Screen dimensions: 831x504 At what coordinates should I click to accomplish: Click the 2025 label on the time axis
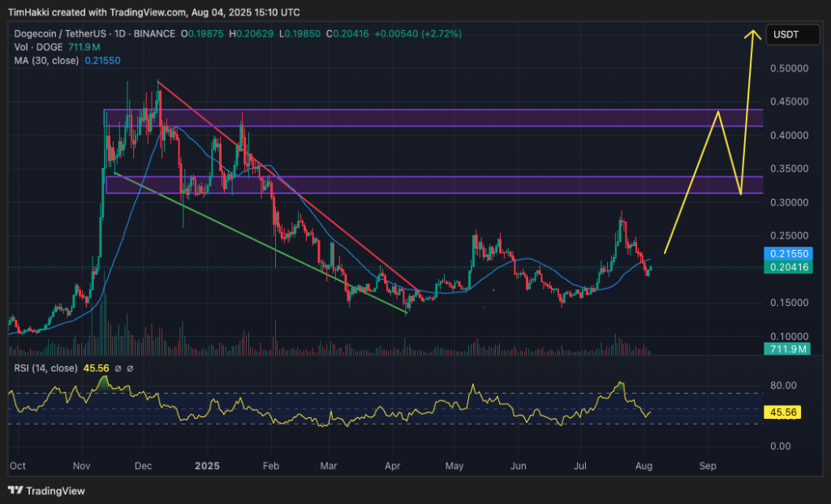click(207, 466)
